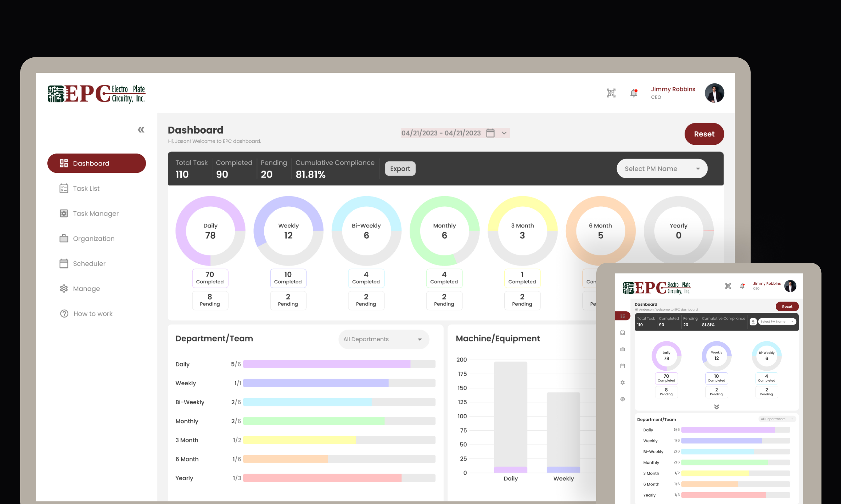Collapse the sidebar with double chevron

click(141, 130)
